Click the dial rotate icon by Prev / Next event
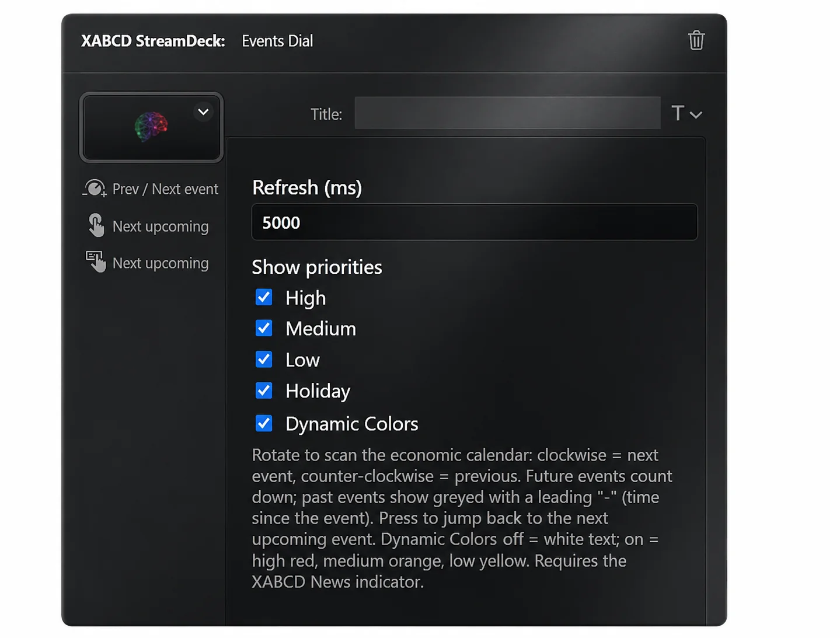Viewport: 840px width, 638px height. pos(95,189)
